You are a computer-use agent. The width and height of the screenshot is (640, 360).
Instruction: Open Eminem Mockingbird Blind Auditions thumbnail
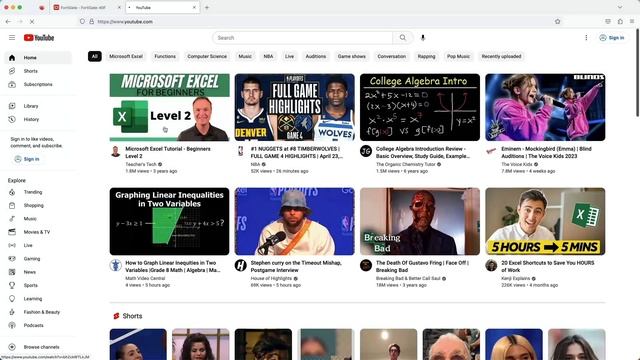[545, 107]
